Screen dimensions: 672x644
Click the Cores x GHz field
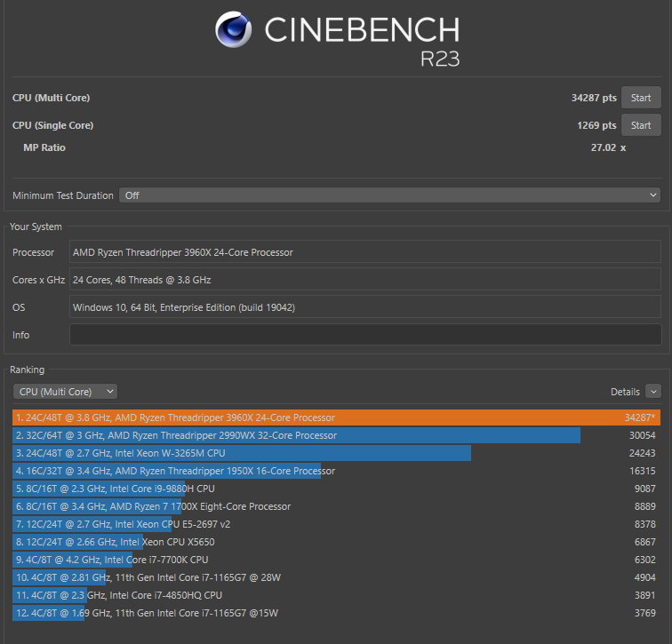(365, 280)
